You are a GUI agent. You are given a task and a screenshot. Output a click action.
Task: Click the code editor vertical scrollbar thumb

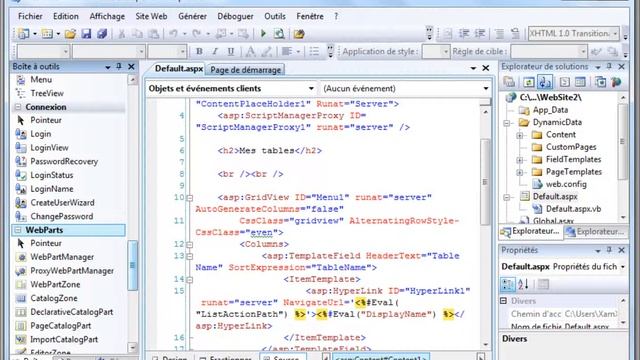coord(485,182)
